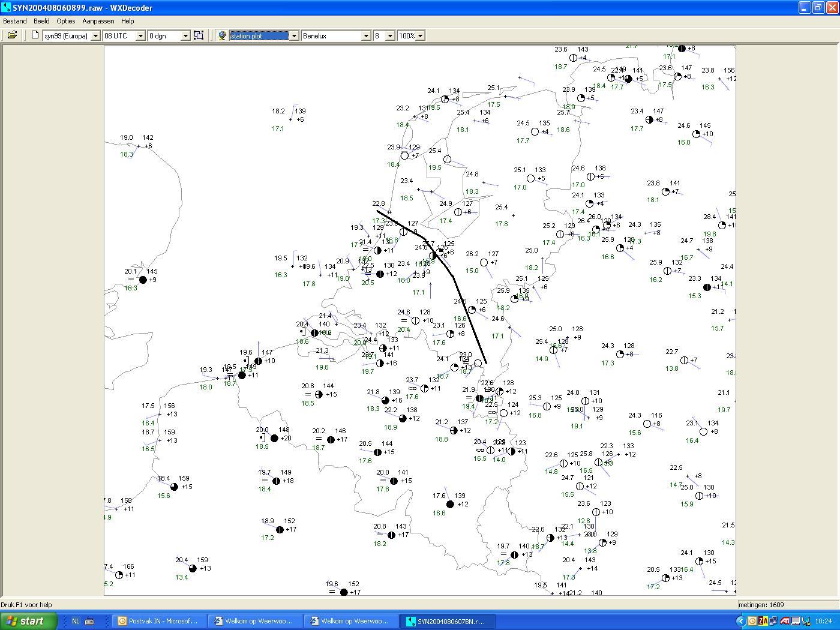This screenshot has height=630, width=840.
Task: Click the globe map icon in toolbar
Action: [x=222, y=35]
